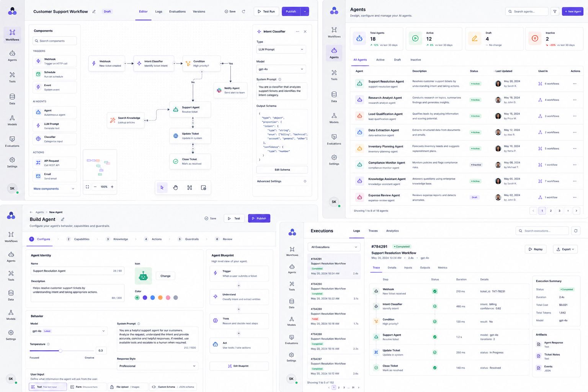Open Settings in workflow editor sidebar
588x392 pixels.
click(12, 162)
